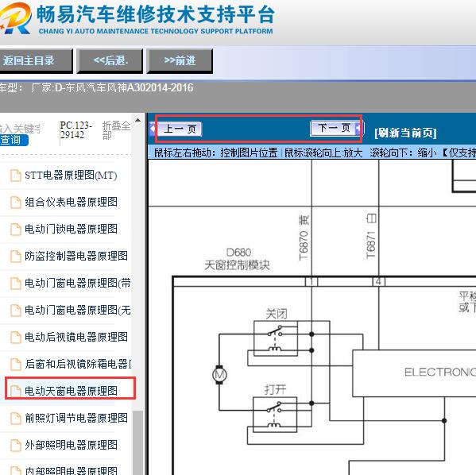
Task: Click the sidebar scrollbar thumb
Action: pos(138,442)
